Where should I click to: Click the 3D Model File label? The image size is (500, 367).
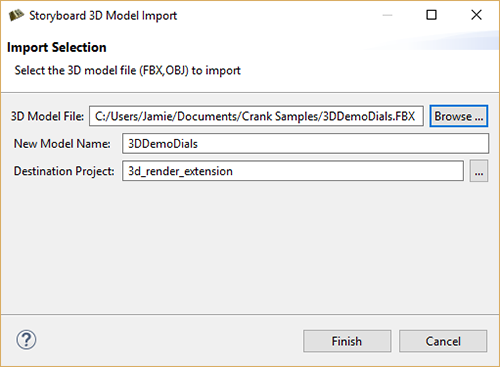pos(47,116)
